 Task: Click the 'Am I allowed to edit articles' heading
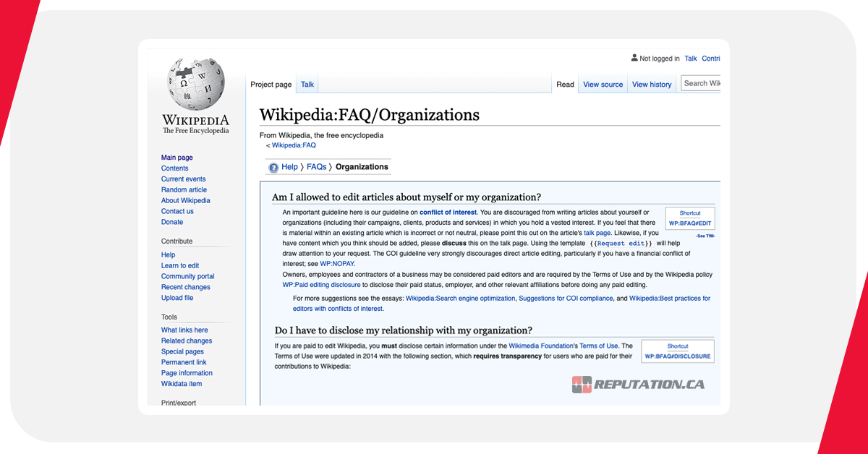click(407, 197)
